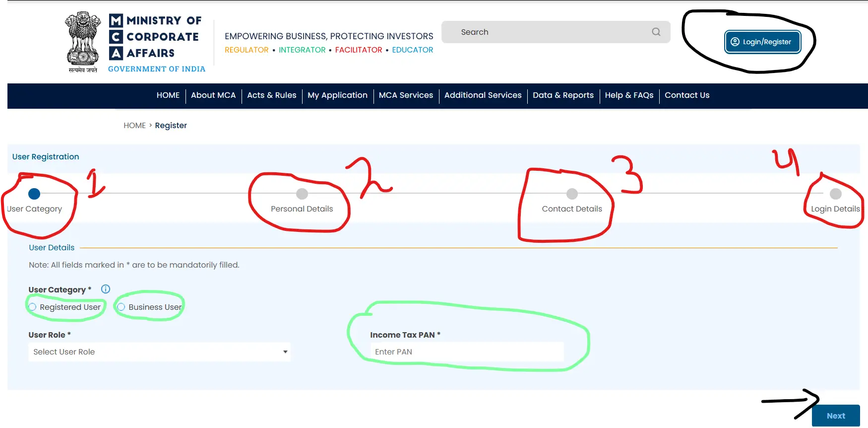The image size is (868, 428).
Task: Select the Business User radio button
Action: (x=121, y=307)
